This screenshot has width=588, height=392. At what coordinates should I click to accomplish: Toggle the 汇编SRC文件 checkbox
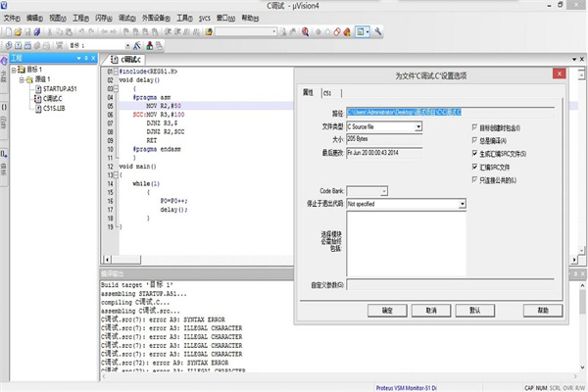pyautogui.click(x=474, y=167)
